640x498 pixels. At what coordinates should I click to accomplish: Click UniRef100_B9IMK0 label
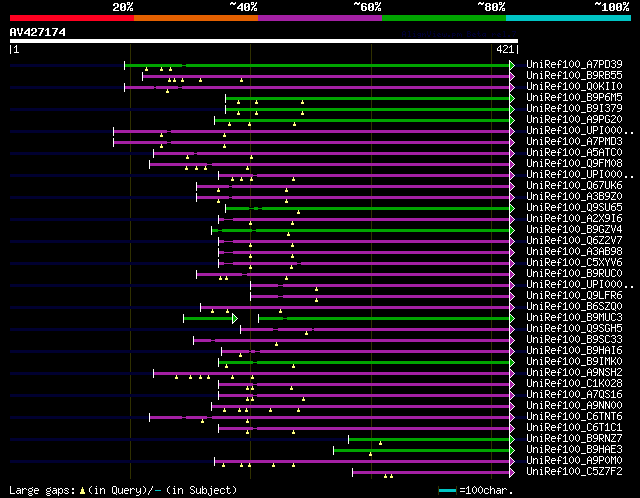(x=574, y=362)
